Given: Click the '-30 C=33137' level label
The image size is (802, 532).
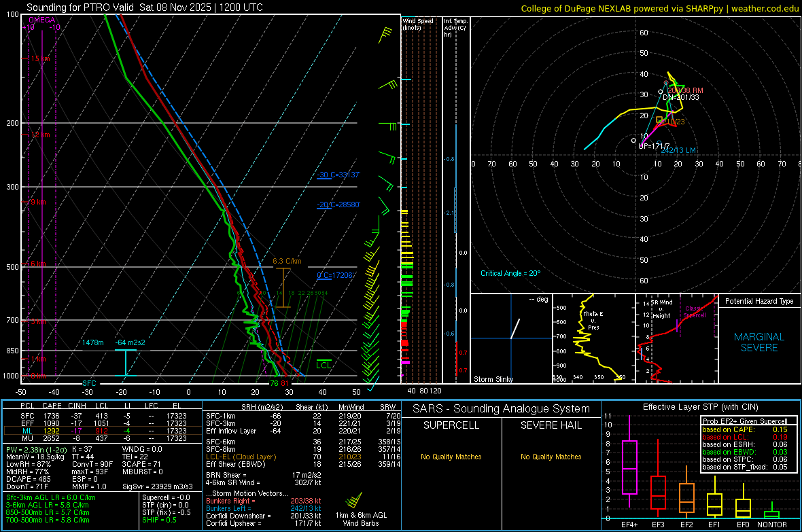Looking at the screenshot, I should pos(338,175).
